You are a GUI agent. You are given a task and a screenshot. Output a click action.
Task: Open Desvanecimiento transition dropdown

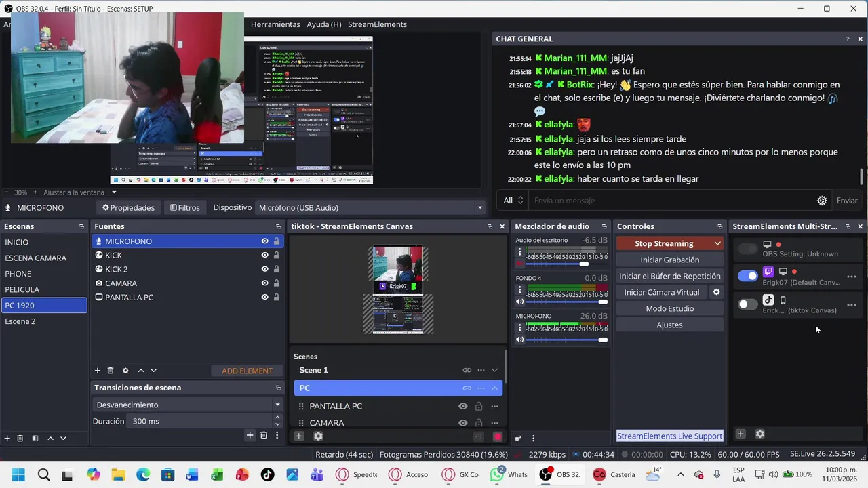tap(188, 405)
